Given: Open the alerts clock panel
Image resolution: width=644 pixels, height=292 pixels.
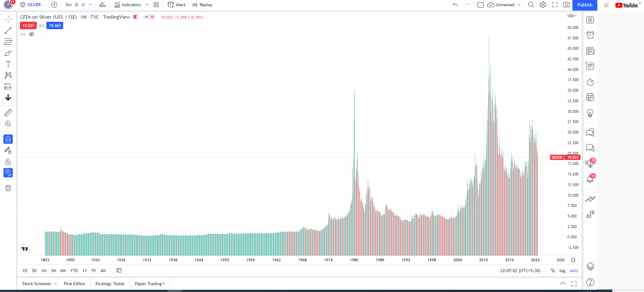Looking at the screenshot, I should coord(590,35).
